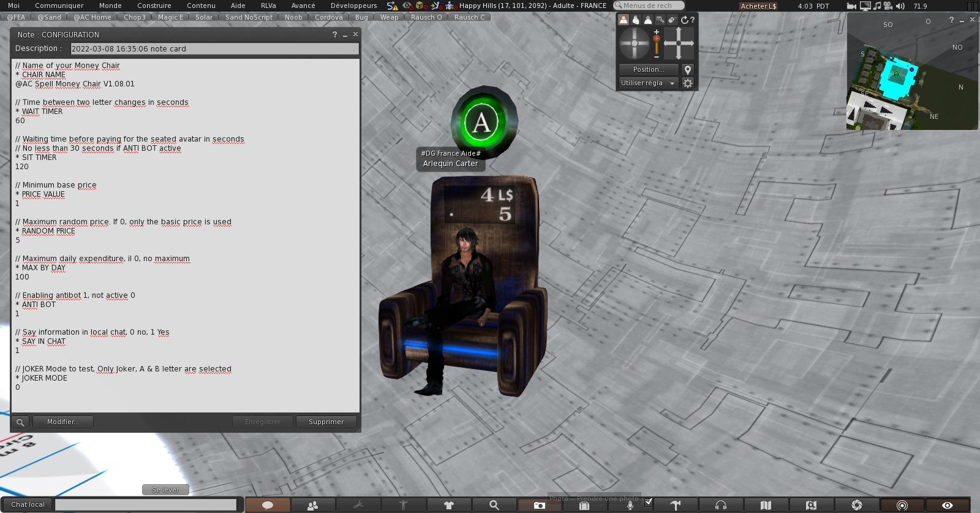Open the chat conversations toolbar button
980x513 pixels.
268,505
